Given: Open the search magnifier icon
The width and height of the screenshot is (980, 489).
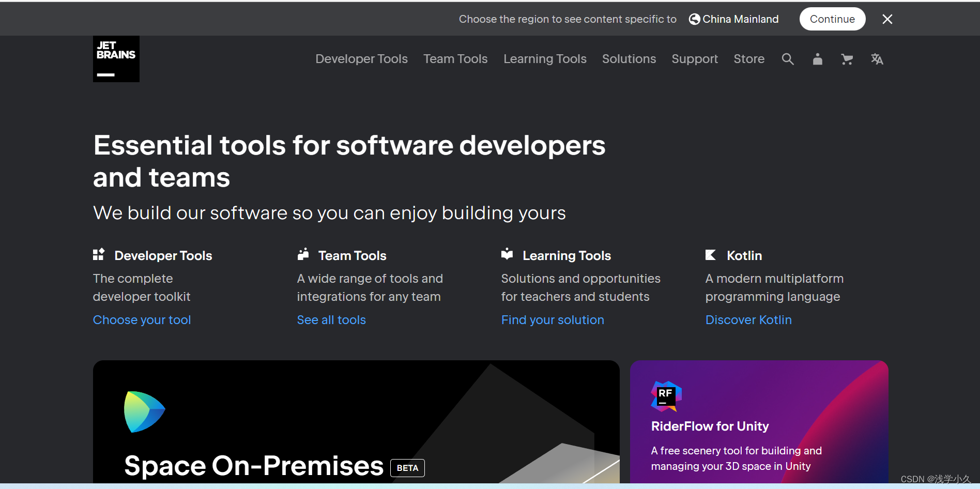Looking at the screenshot, I should pyautogui.click(x=788, y=59).
